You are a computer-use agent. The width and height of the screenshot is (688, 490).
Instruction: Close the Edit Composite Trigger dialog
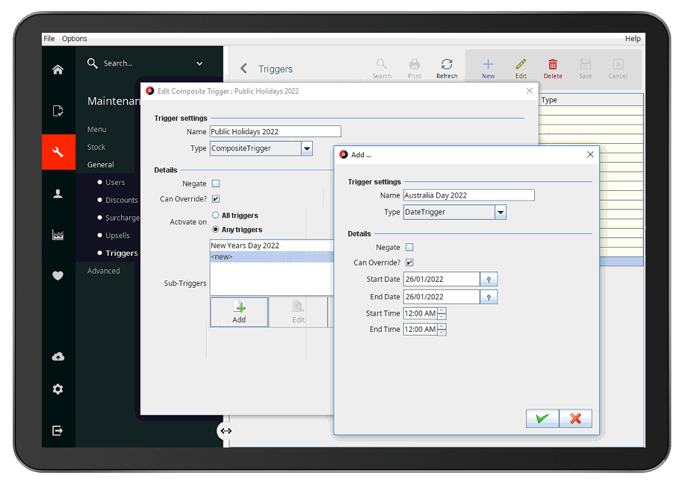[x=529, y=91]
